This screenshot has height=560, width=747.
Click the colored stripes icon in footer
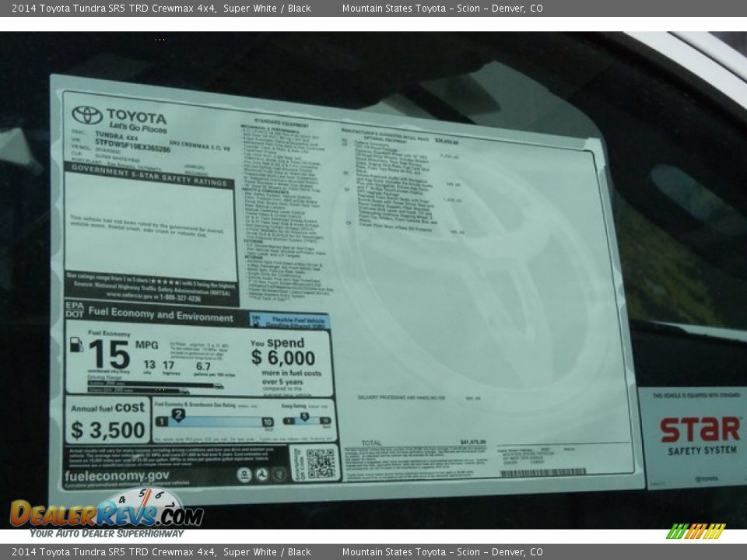(696, 531)
